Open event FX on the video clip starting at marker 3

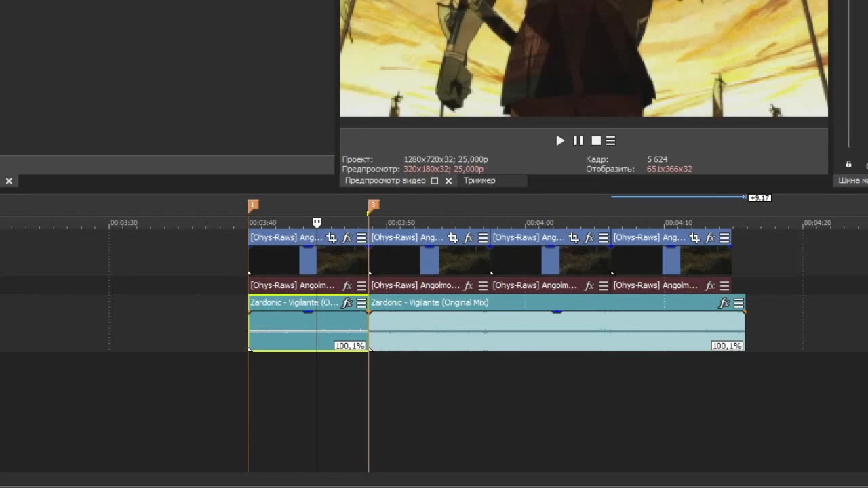[x=468, y=238]
